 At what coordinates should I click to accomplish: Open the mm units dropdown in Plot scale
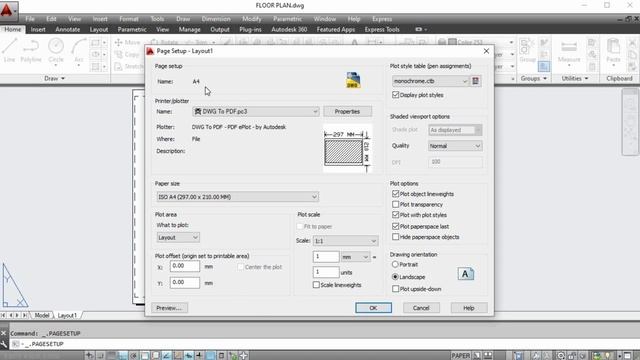355,257
